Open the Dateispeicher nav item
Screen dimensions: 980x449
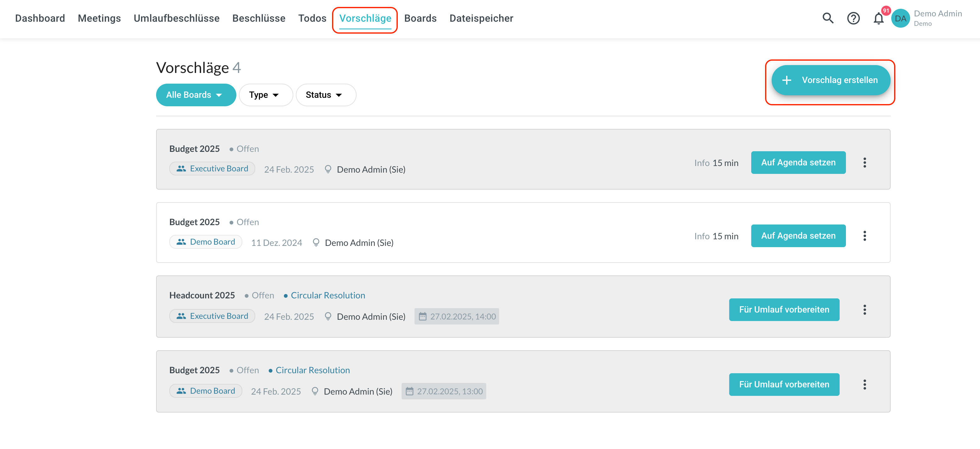pyautogui.click(x=481, y=18)
